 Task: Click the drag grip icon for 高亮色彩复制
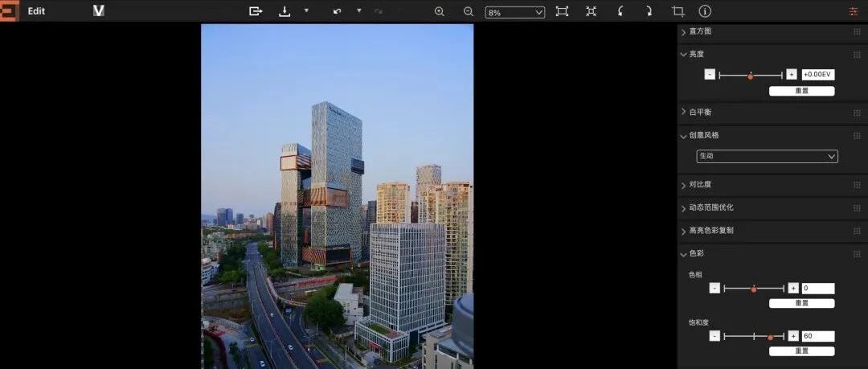click(x=857, y=231)
